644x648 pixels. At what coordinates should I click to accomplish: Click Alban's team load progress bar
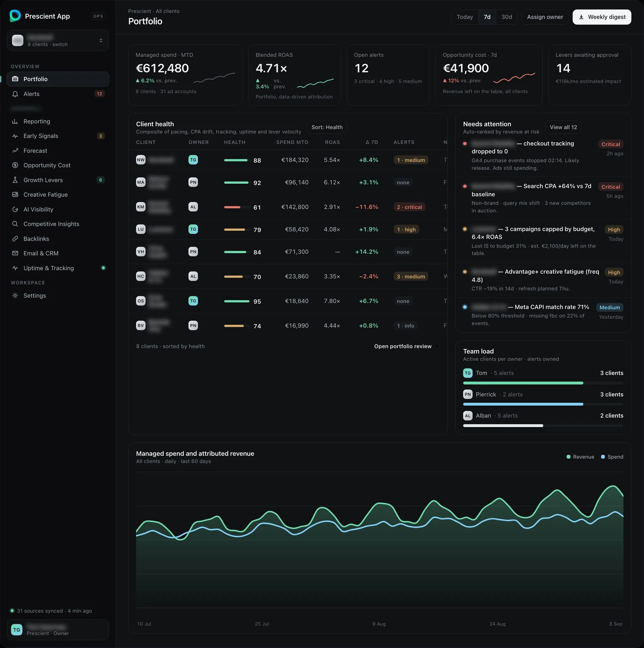[x=543, y=425]
